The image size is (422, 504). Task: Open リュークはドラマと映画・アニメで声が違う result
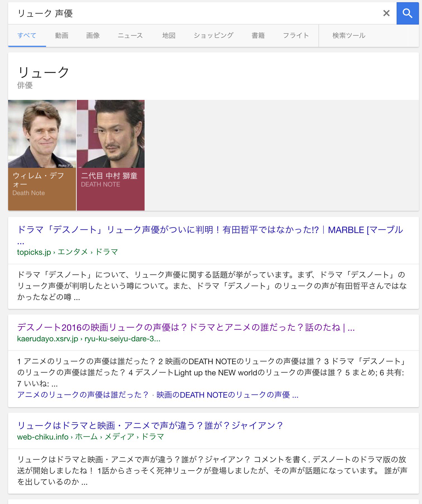150,425
